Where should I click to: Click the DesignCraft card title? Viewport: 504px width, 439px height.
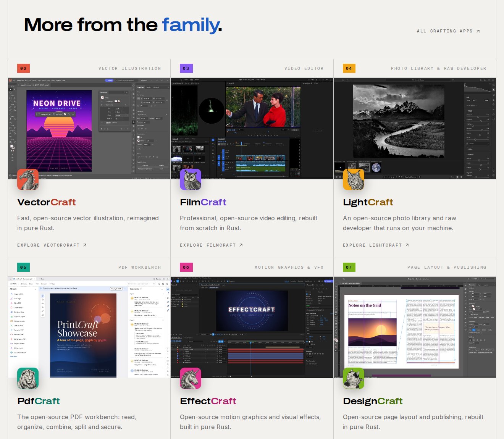click(373, 401)
